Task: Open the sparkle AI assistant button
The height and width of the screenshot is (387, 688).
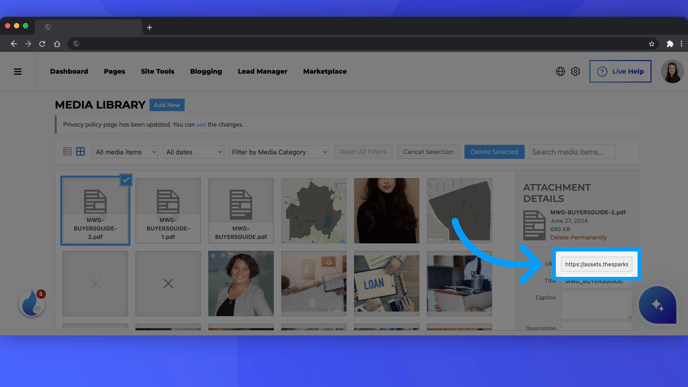Action: (x=657, y=305)
